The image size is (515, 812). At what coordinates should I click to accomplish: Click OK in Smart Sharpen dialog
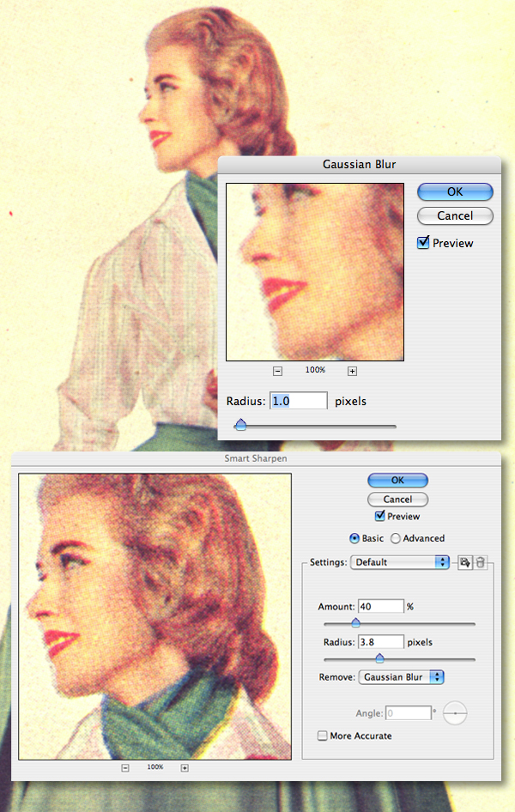tap(397, 480)
